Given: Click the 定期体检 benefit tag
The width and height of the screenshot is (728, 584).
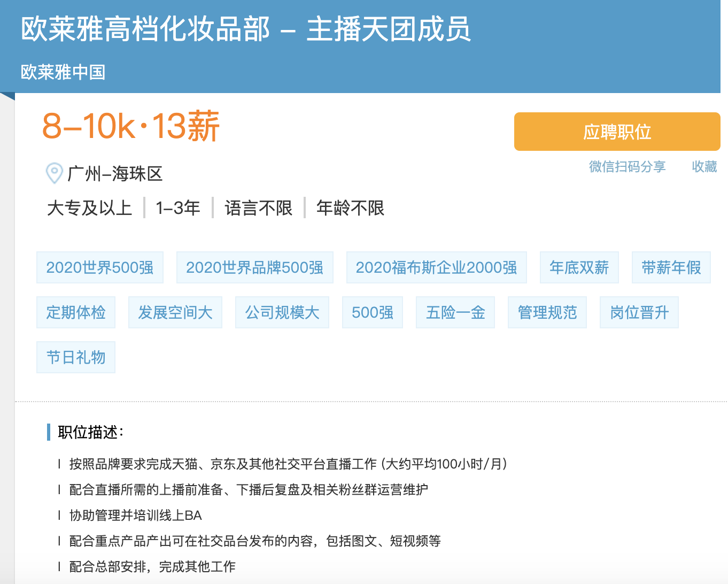Looking at the screenshot, I should coord(76,312).
